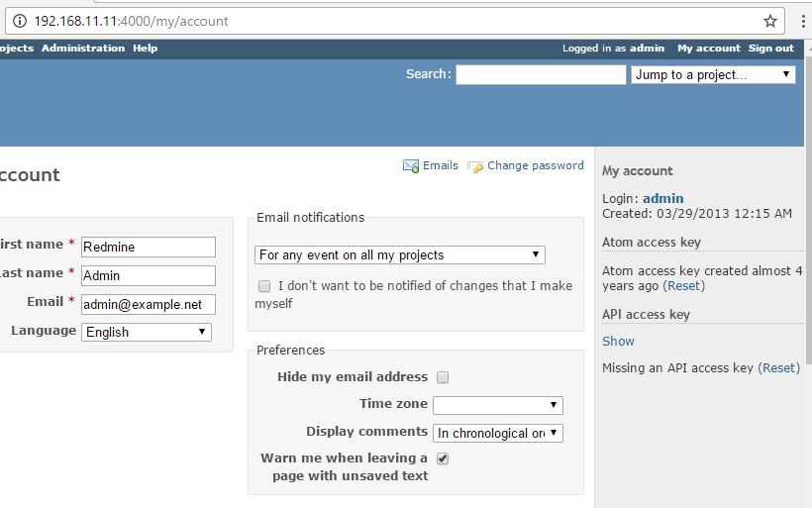Image resolution: width=812 pixels, height=508 pixels.
Task: Click the Emails envelope icon
Action: [411, 166]
